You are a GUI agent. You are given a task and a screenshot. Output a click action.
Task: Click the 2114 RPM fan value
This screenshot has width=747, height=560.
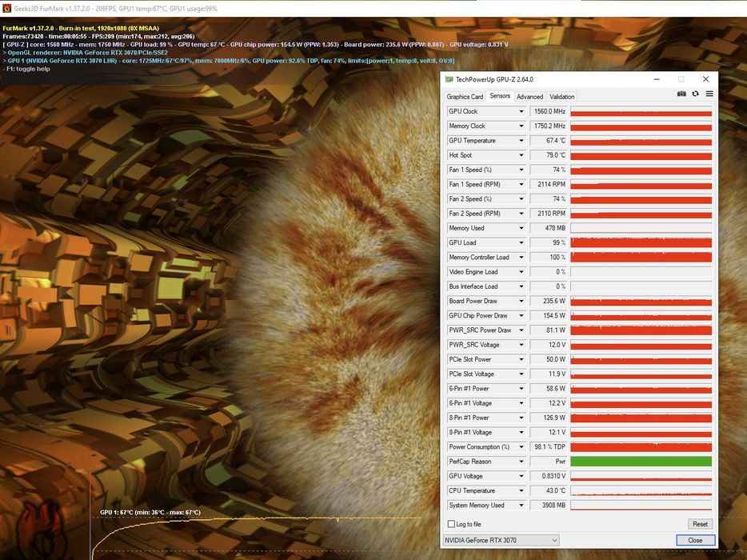(x=549, y=185)
